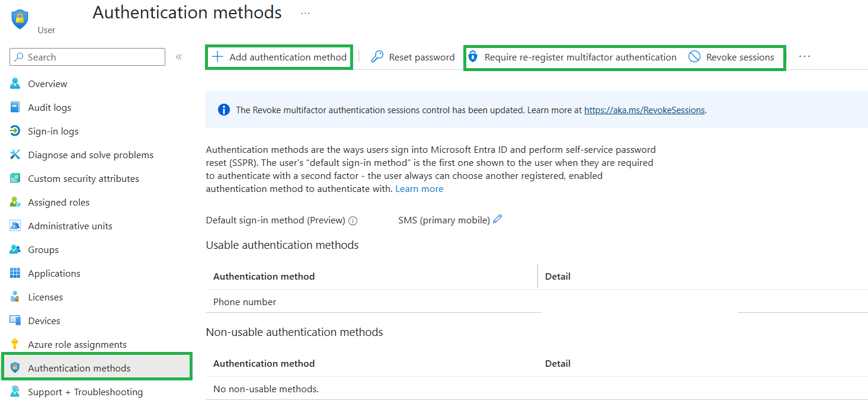Click the plus icon for Add authentication method

[x=217, y=57]
